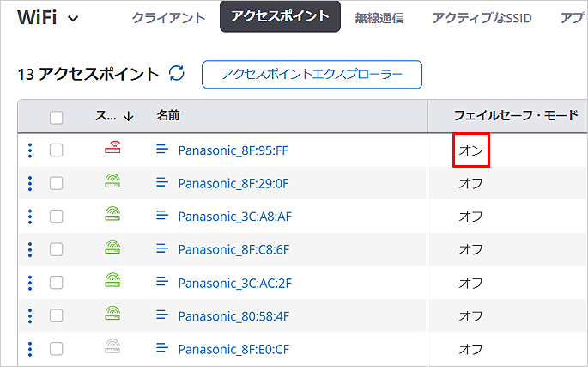Open the three-dot menu for Panasonic_3C:AC:2F
Screen dimensions: 588x367
(x=30, y=283)
